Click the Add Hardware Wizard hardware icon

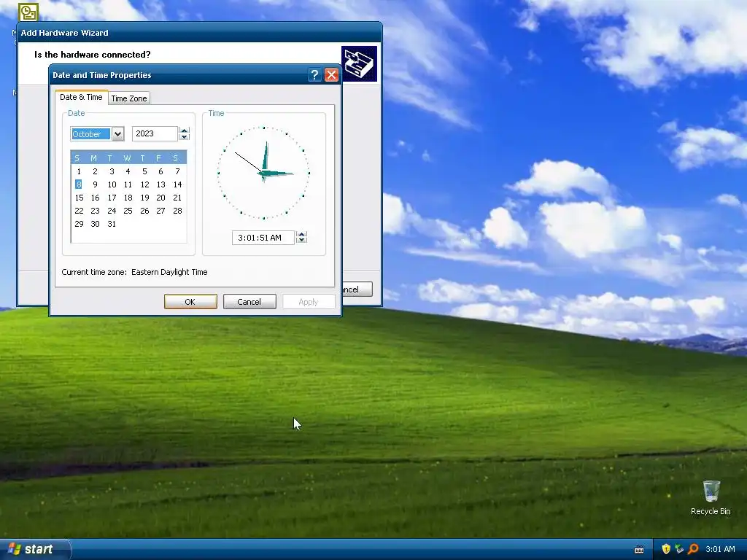point(359,63)
